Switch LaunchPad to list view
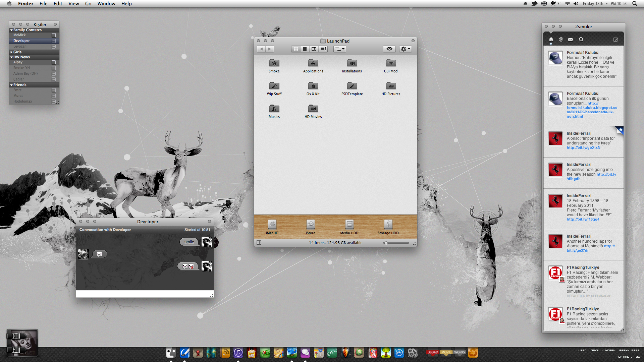This screenshot has height=362, width=644. point(305,49)
